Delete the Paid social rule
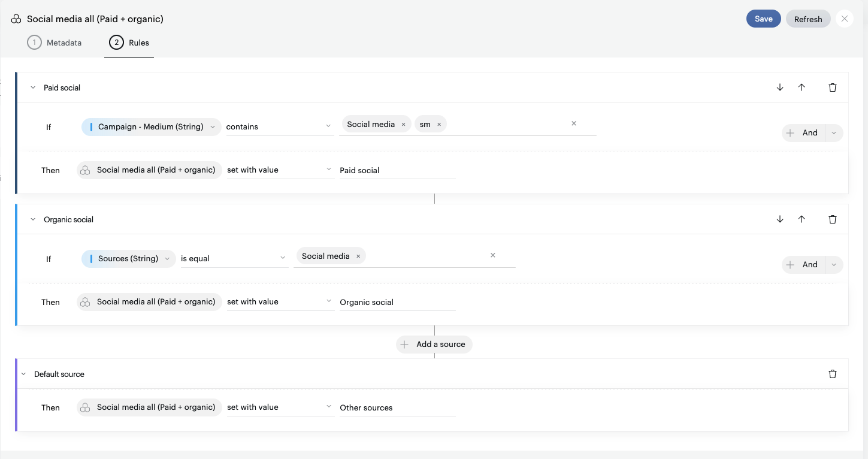The height and width of the screenshot is (459, 868). 833,87
